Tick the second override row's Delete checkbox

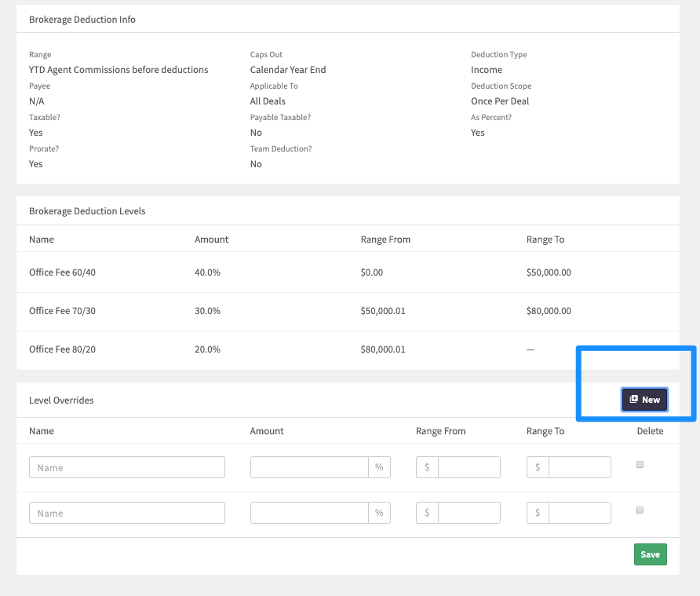(640, 510)
